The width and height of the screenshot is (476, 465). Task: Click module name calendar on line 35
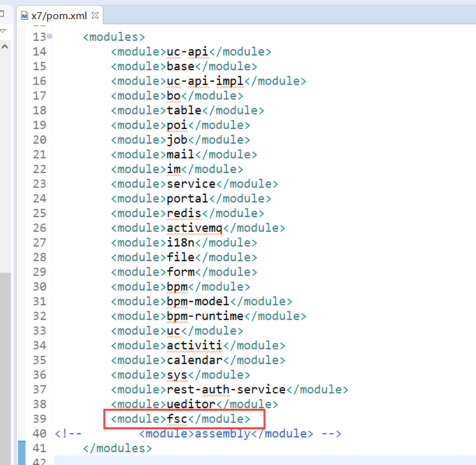(195, 360)
